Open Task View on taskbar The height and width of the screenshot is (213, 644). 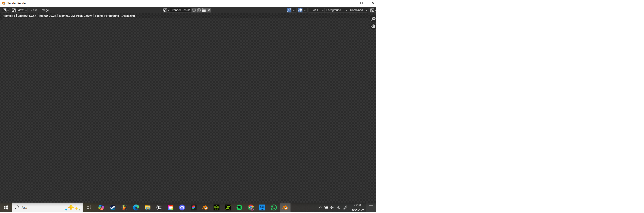(89, 207)
